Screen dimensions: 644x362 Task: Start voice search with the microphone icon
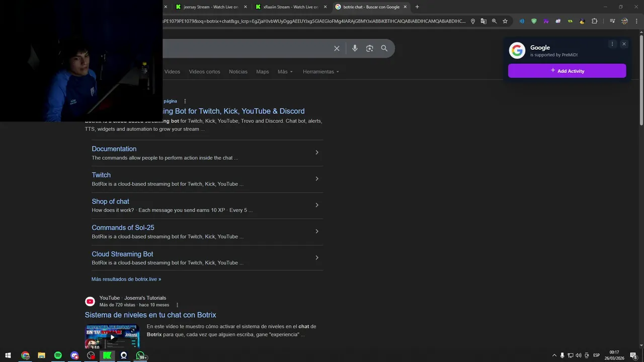coord(355,48)
